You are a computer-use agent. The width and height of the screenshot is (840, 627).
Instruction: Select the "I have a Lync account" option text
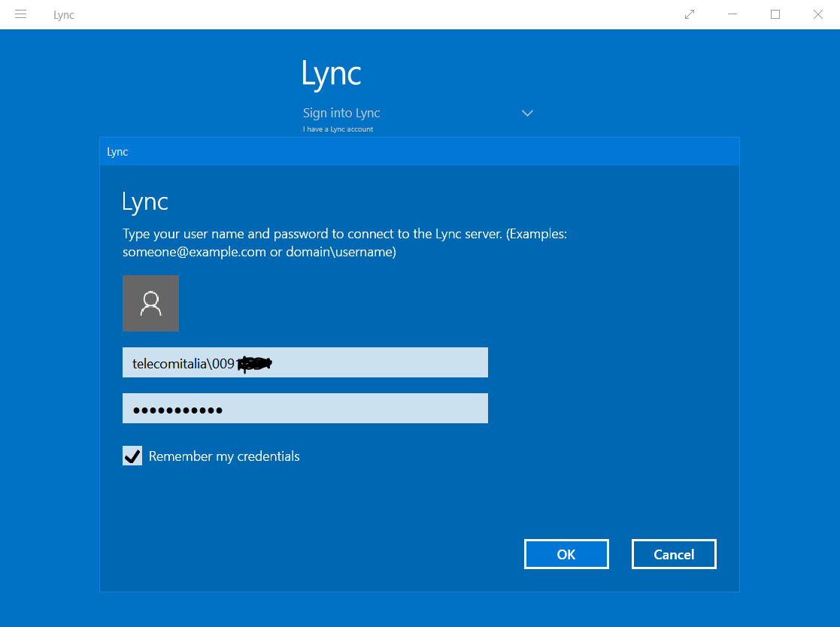click(x=338, y=129)
